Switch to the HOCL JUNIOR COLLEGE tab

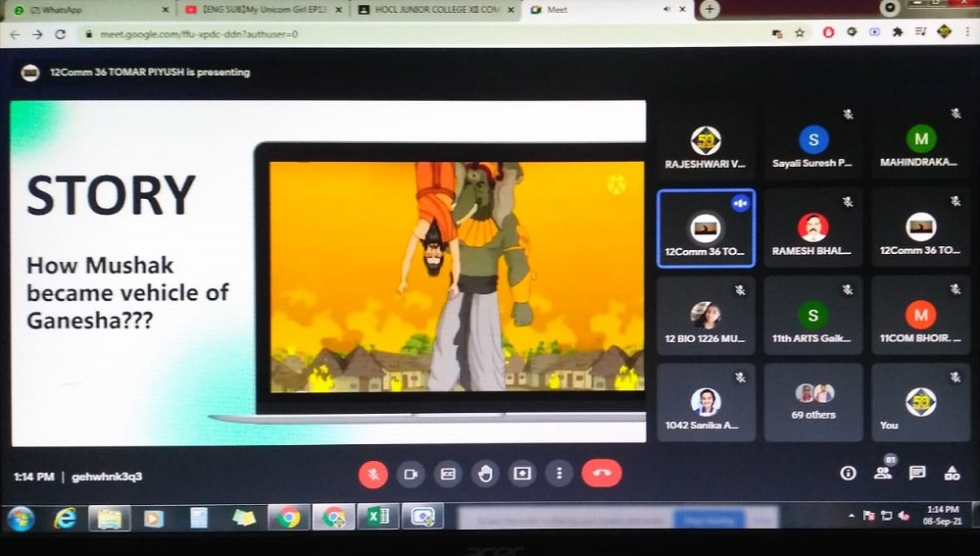(x=436, y=10)
